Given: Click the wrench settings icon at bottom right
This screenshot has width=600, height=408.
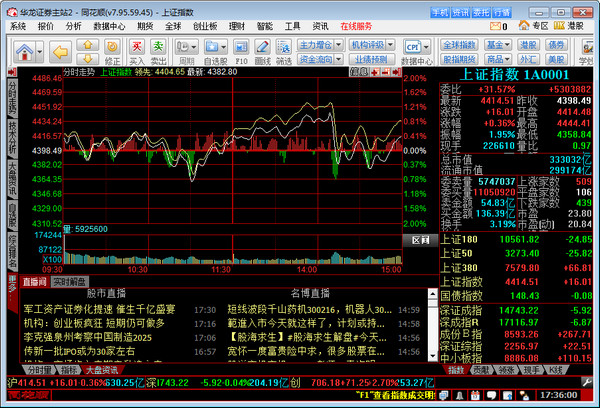Looking at the screenshot, I should [587, 382].
